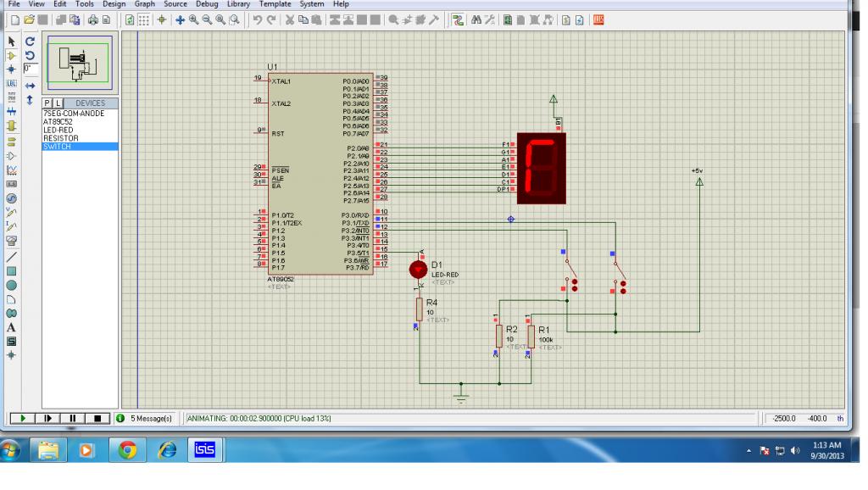Screen dimensions: 868x490
Task: Select the 2D text tool
Action: [x=12, y=327]
